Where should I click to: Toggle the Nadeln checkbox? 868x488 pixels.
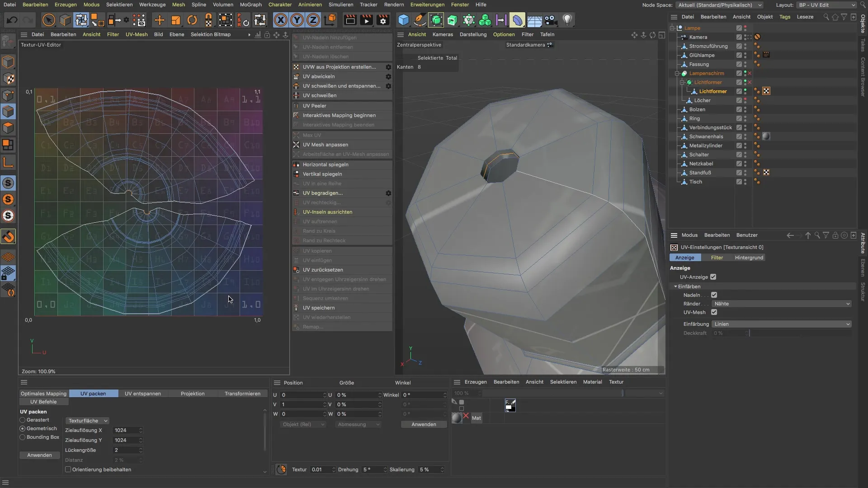click(714, 295)
